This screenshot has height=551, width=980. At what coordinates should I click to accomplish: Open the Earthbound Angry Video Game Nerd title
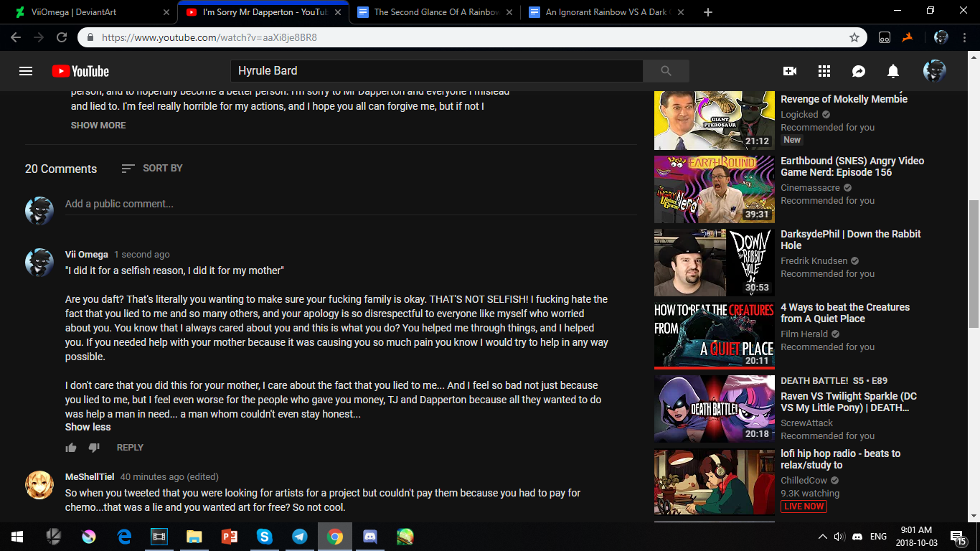pos(852,166)
